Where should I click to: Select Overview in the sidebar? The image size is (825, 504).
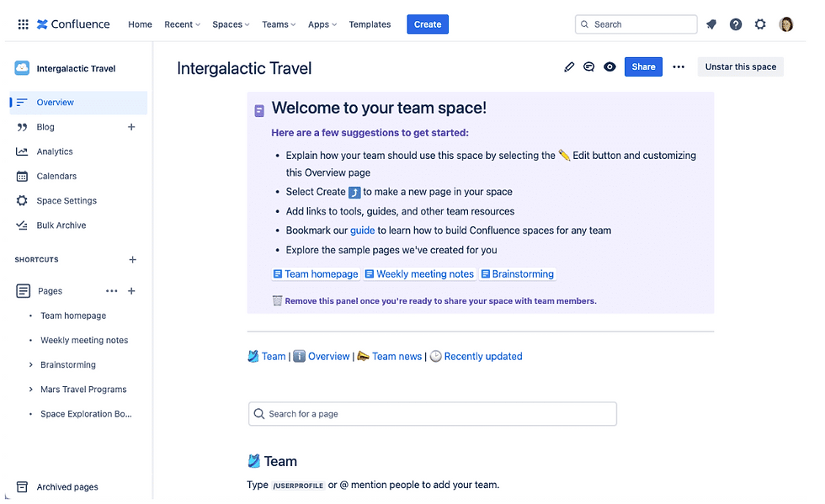point(78,103)
